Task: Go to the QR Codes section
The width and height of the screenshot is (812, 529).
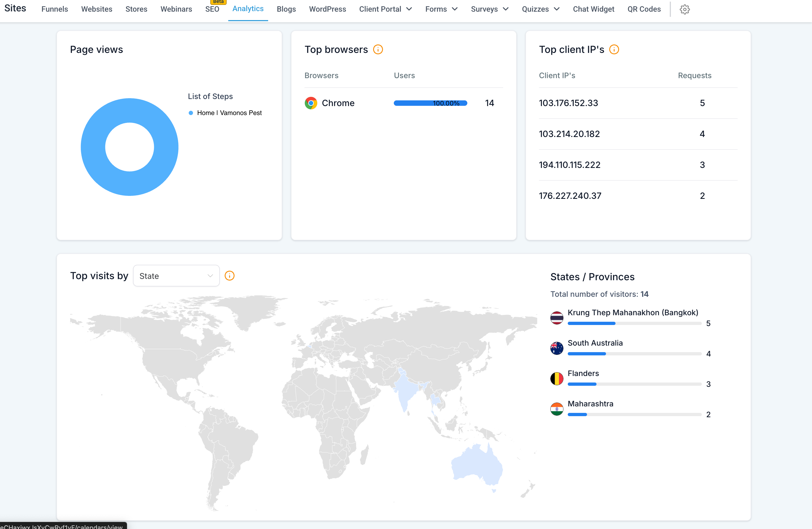Action: (x=644, y=9)
